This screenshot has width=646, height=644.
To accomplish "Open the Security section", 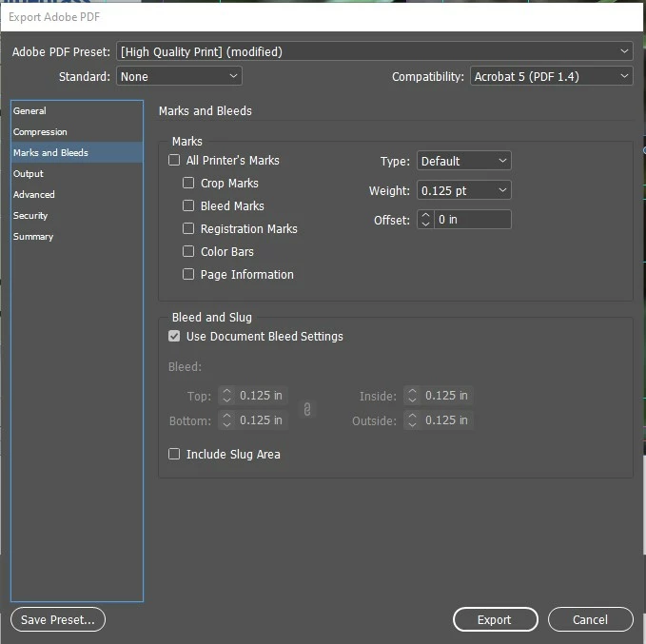I will pos(77,215).
